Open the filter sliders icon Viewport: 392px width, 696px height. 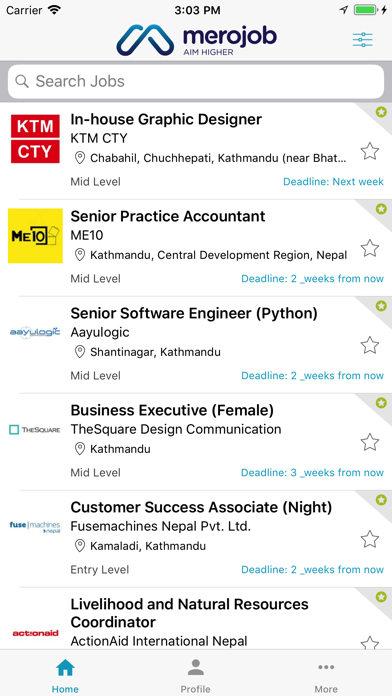point(363,40)
